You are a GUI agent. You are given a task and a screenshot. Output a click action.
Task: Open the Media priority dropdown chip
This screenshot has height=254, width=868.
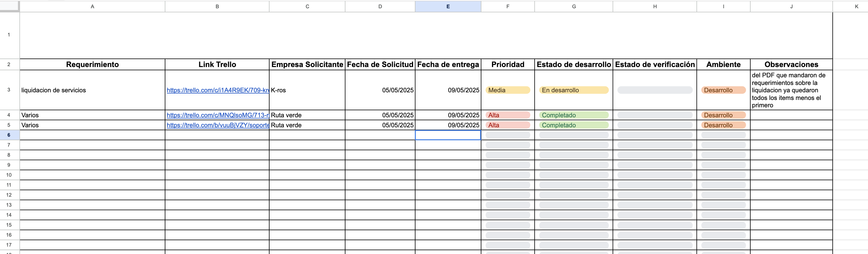[508, 90]
